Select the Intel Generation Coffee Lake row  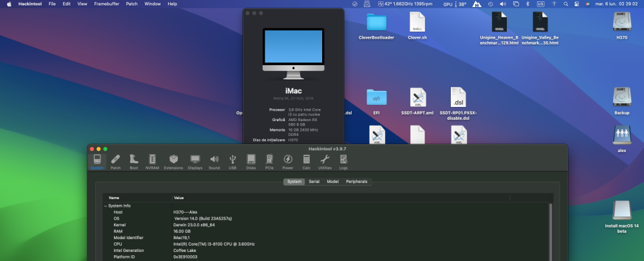coord(326,250)
